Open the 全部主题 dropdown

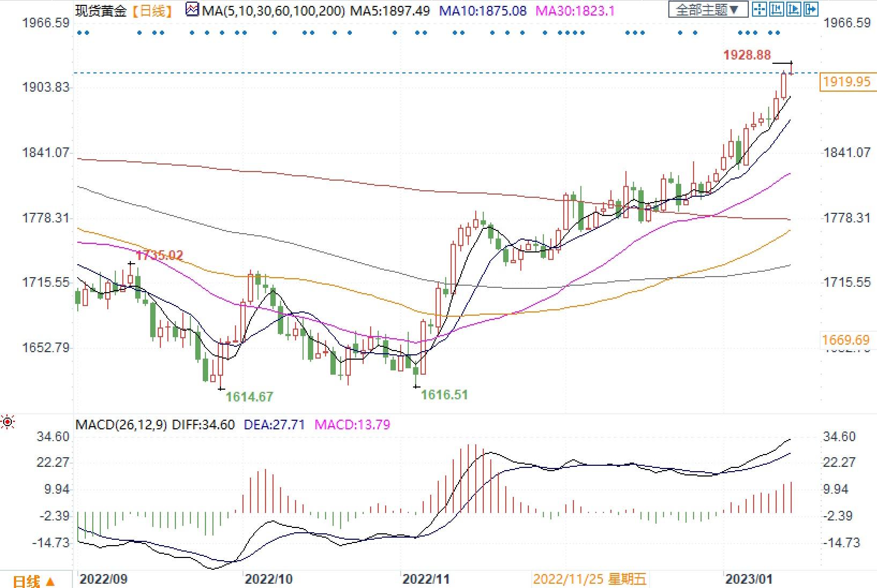tap(707, 10)
